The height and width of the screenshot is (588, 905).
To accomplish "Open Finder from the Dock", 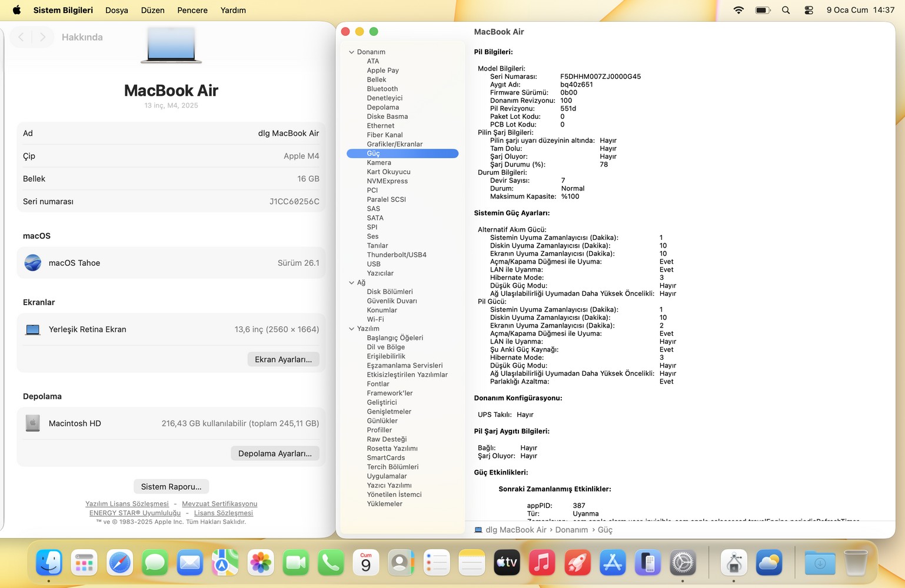I will tap(49, 563).
